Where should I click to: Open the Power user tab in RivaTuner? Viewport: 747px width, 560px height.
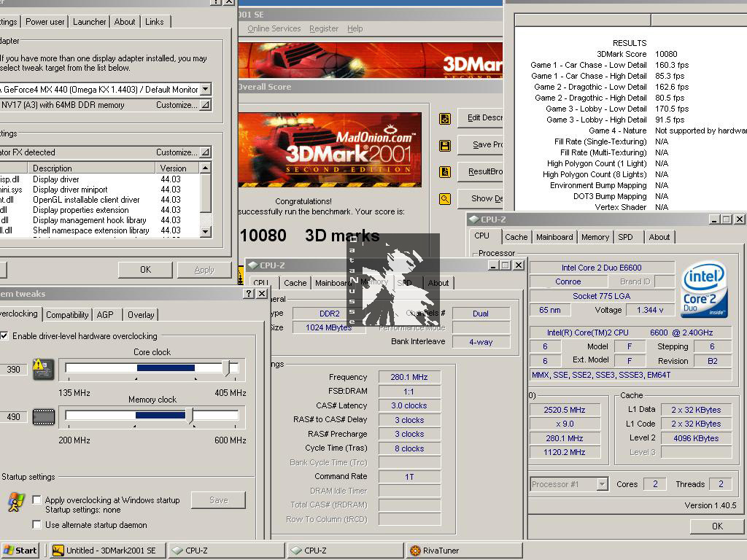coord(44,22)
